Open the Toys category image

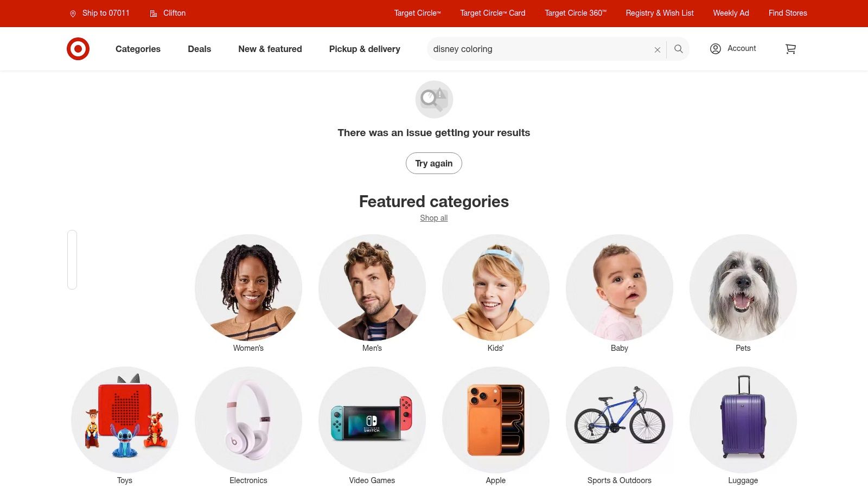[125, 420]
